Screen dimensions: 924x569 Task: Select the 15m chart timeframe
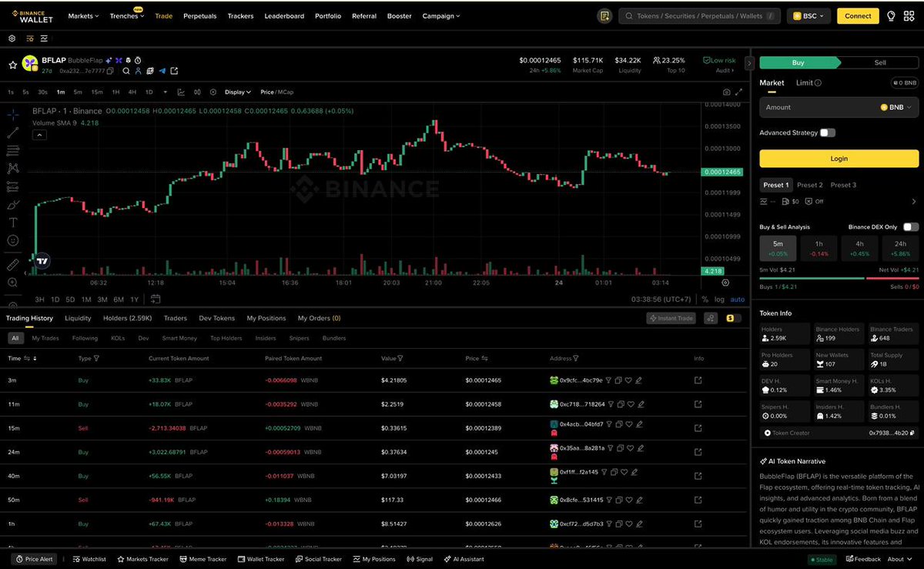[x=97, y=92]
